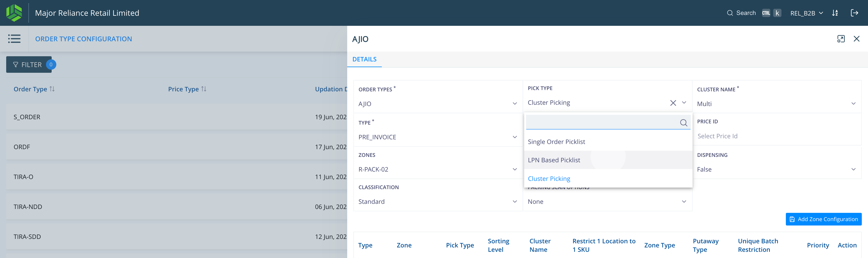Screen dimensions: 868x258
Task: Switch to the DETAILS tab
Action: [x=364, y=59]
